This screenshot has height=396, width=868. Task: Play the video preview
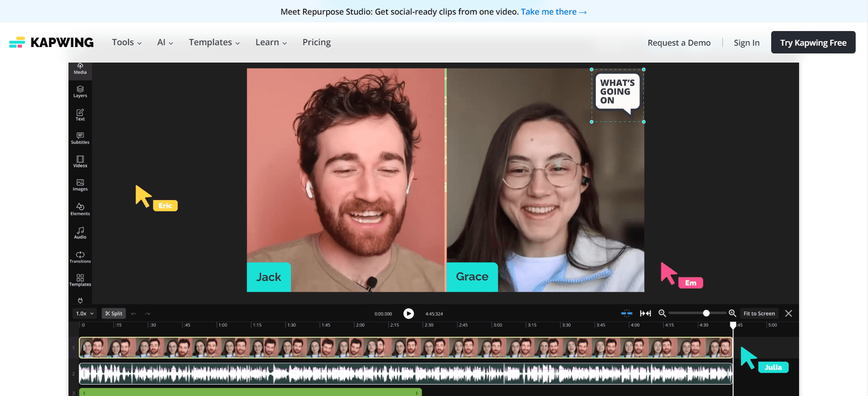pyautogui.click(x=409, y=313)
